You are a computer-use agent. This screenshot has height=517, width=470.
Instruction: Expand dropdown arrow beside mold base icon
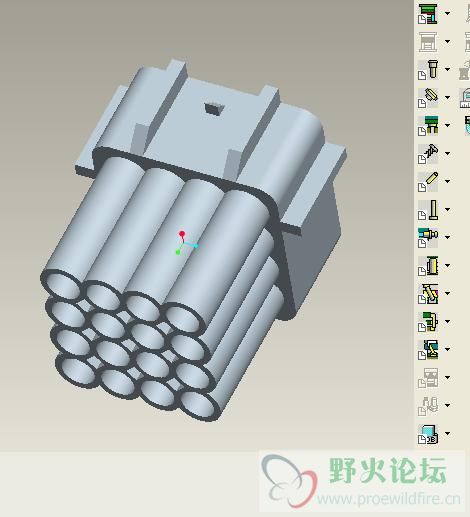pos(447,13)
